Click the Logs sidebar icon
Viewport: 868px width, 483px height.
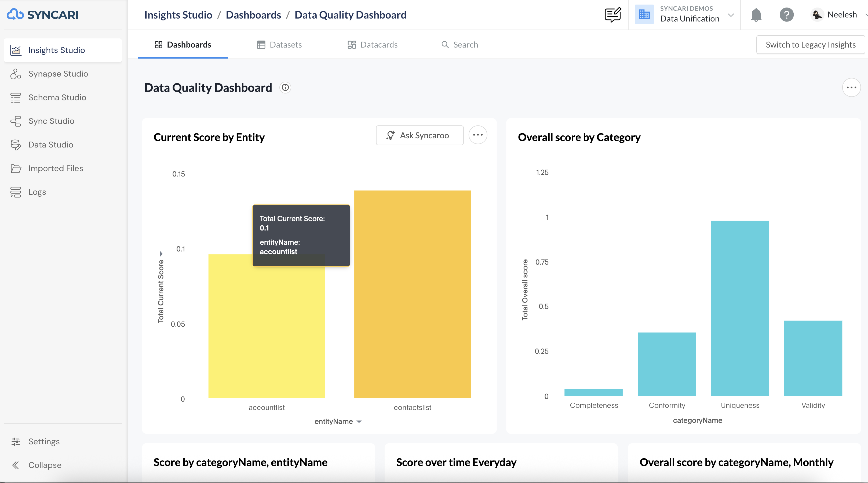click(x=16, y=192)
